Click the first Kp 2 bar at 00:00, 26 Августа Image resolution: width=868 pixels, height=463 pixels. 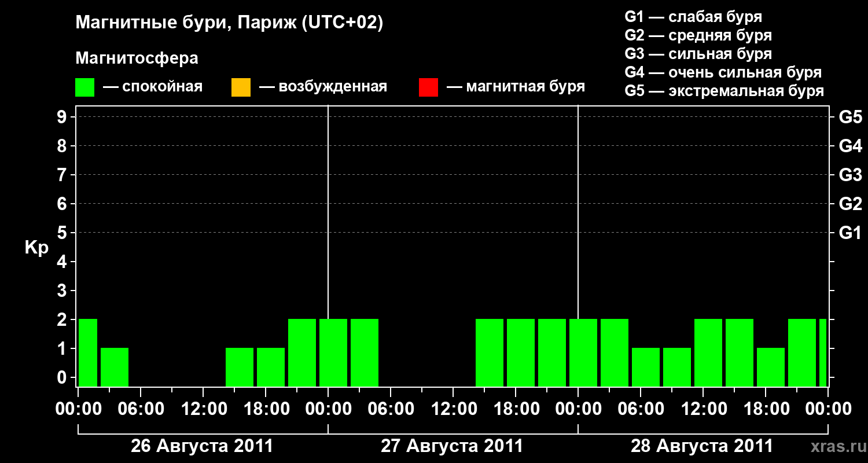(x=88, y=352)
